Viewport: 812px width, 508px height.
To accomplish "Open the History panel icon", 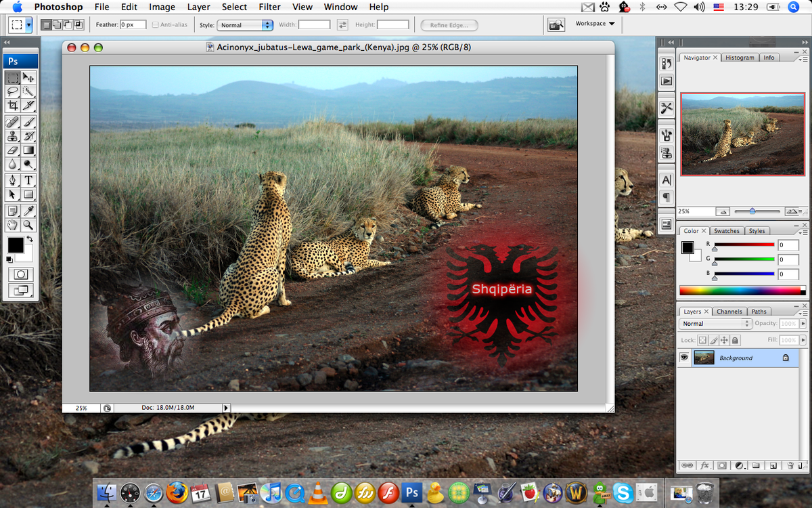I will click(x=667, y=64).
